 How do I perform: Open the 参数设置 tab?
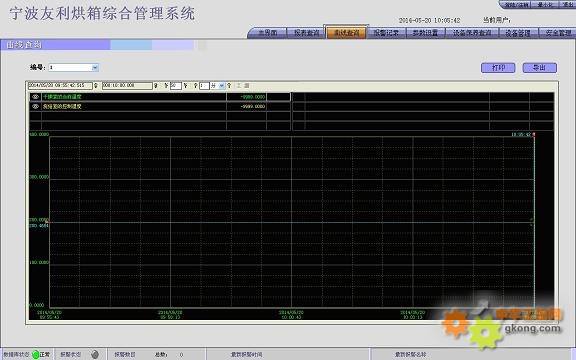point(425,33)
